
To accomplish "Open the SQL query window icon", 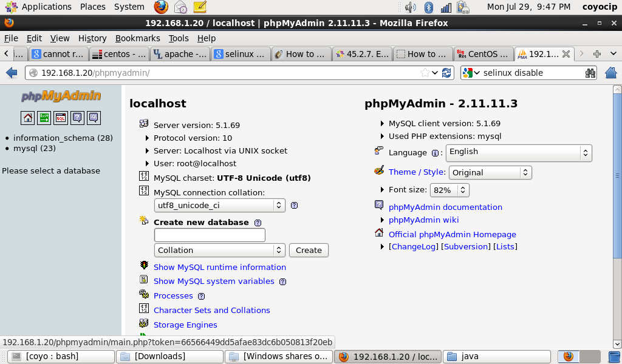I will (x=61, y=118).
